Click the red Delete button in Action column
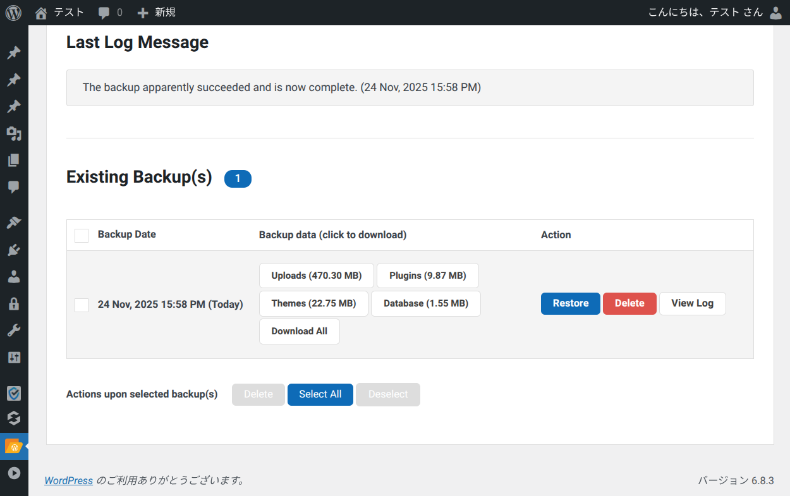 click(x=630, y=303)
